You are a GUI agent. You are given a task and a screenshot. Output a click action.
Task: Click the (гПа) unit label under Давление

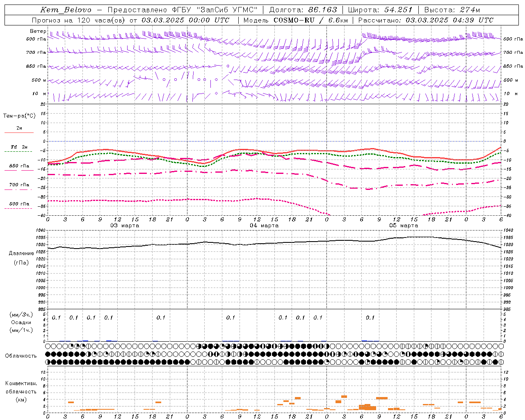[x=21, y=263]
